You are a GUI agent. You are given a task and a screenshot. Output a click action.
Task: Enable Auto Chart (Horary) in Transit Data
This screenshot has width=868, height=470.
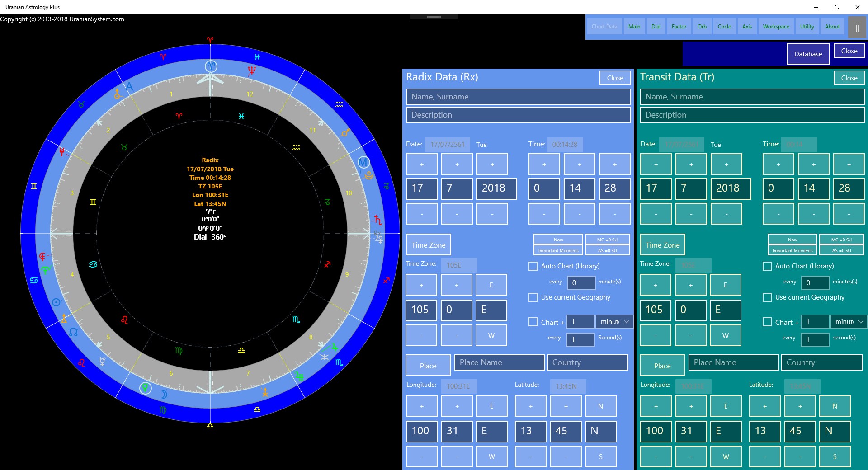click(767, 266)
